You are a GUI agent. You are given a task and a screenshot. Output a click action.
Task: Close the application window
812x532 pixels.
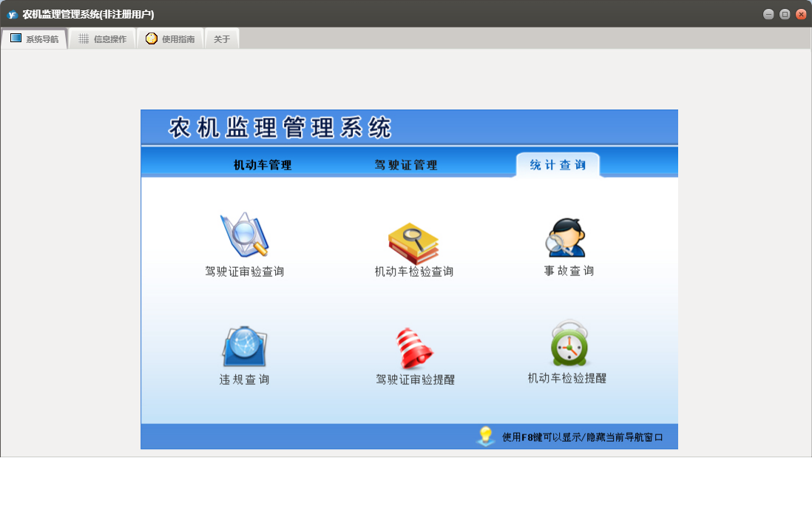801,15
